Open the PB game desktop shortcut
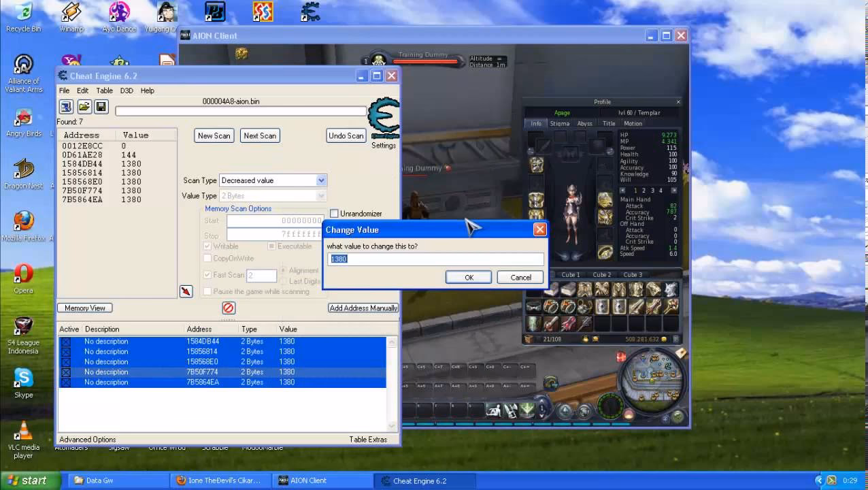Screen dimensions: 868x490 point(215,12)
